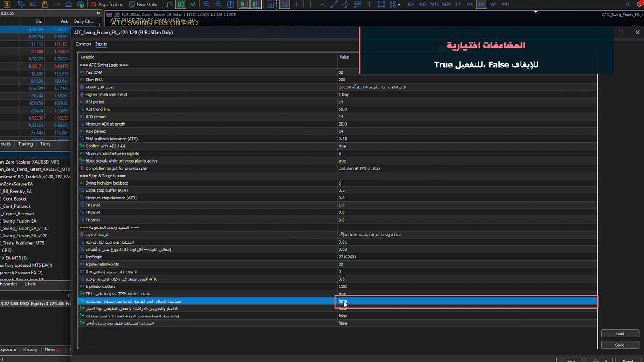Open the Ticks tab in Market Watch
The width and height of the screenshot is (644, 362).
(x=45, y=144)
